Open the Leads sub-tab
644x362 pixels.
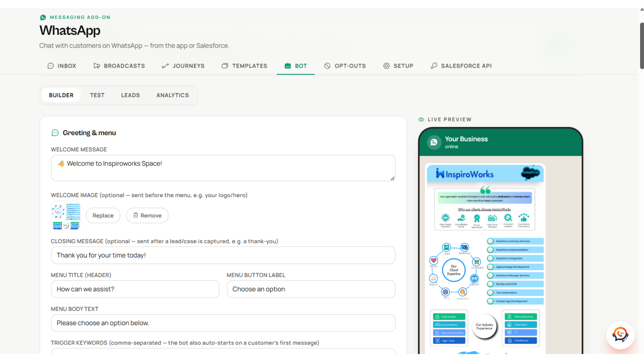(x=130, y=95)
